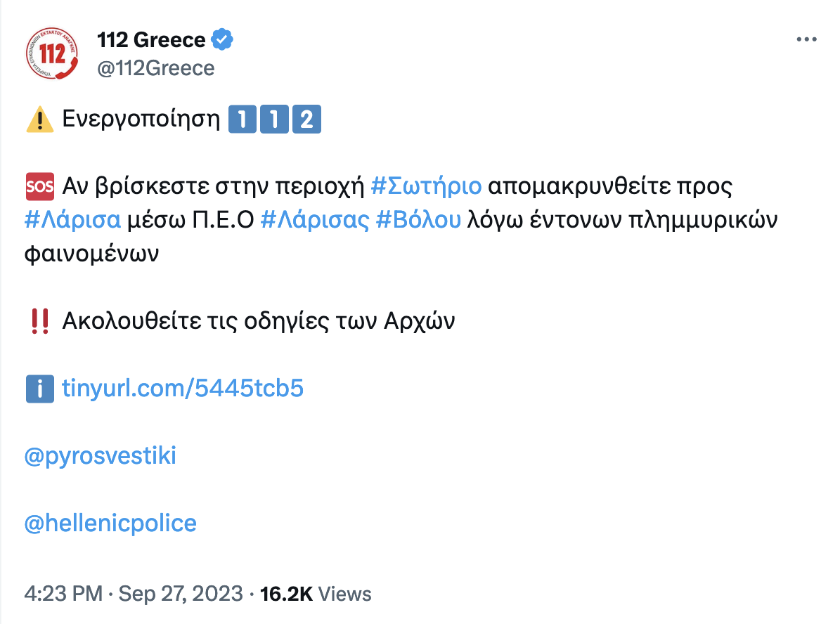Click the blue information emoji icon
The image size is (840, 624).
(39, 389)
